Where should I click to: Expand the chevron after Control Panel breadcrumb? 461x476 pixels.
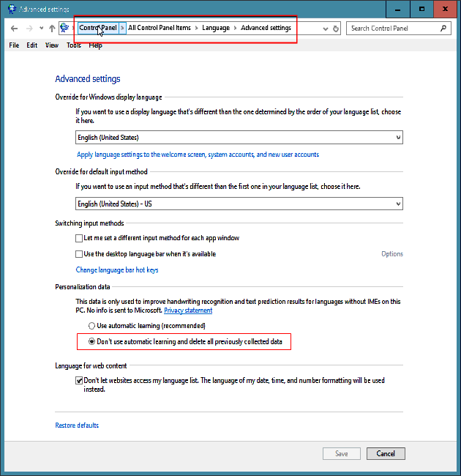click(x=122, y=28)
